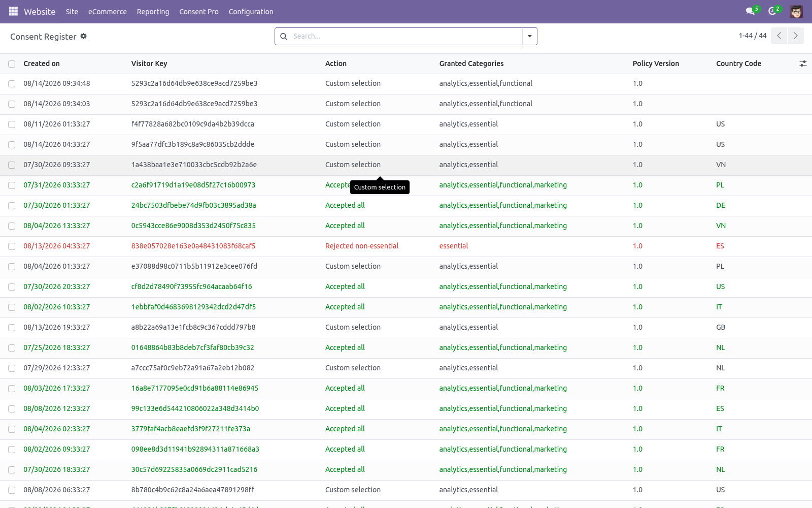Open the Site menu
This screenshot has width=812, height=508.
coord(72,11)
